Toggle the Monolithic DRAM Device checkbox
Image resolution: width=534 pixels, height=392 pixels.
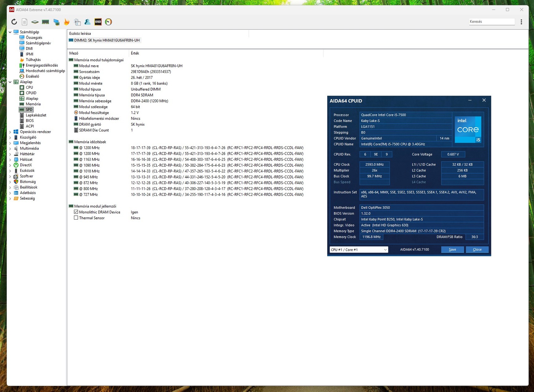pyautogui.click(x=76, y=212)
